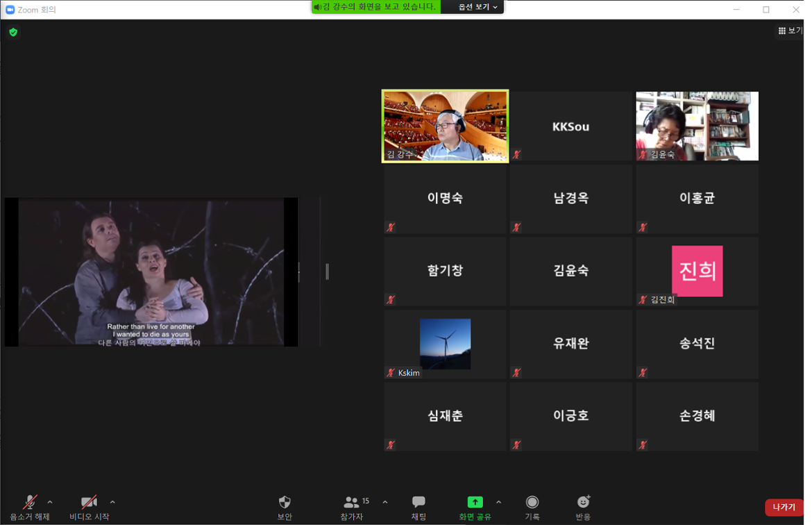Click the muted microphone icon on 송석진 tile
812x525 pixels.
point(643,372)
